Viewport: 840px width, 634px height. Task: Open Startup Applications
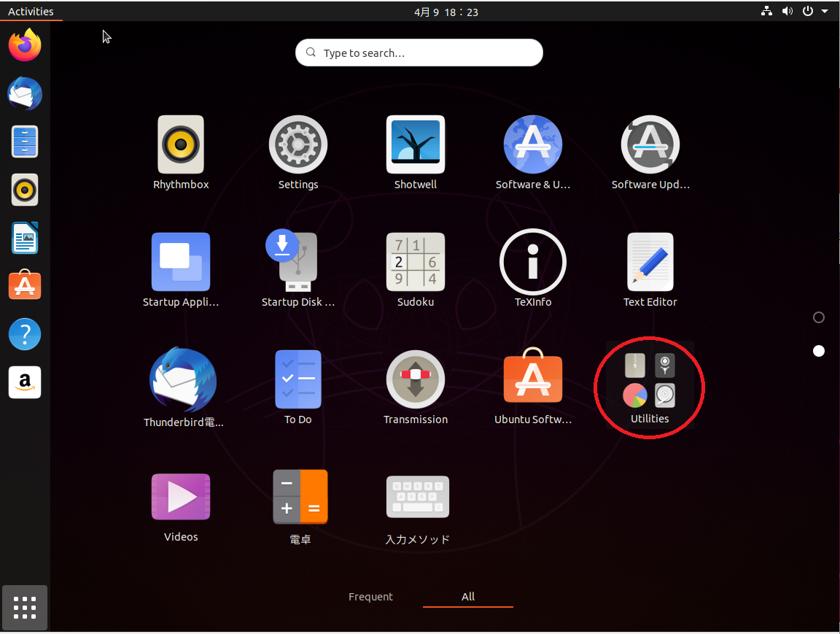point(181,269)
